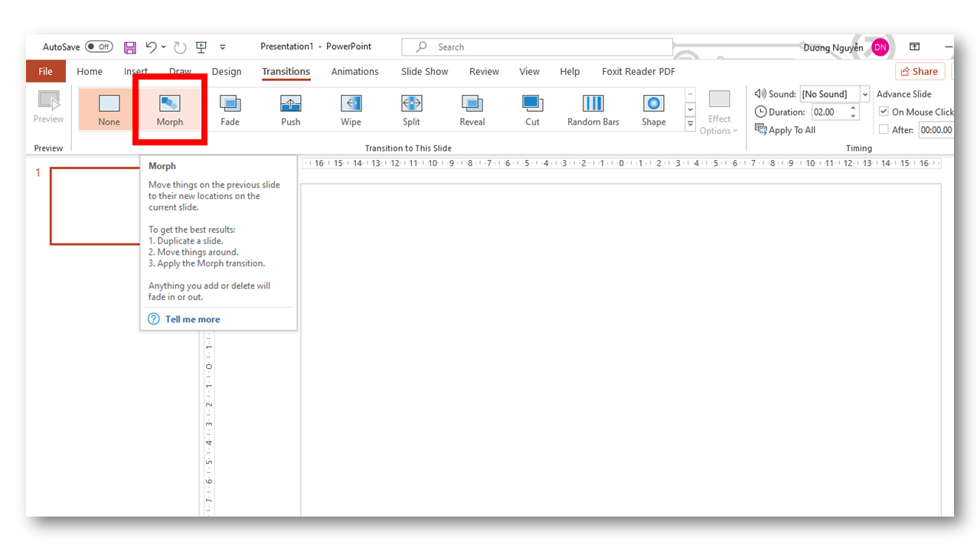Open the Undo history dropdown arrow
This screenshot has height=551, width=980.
coord(163,47)
